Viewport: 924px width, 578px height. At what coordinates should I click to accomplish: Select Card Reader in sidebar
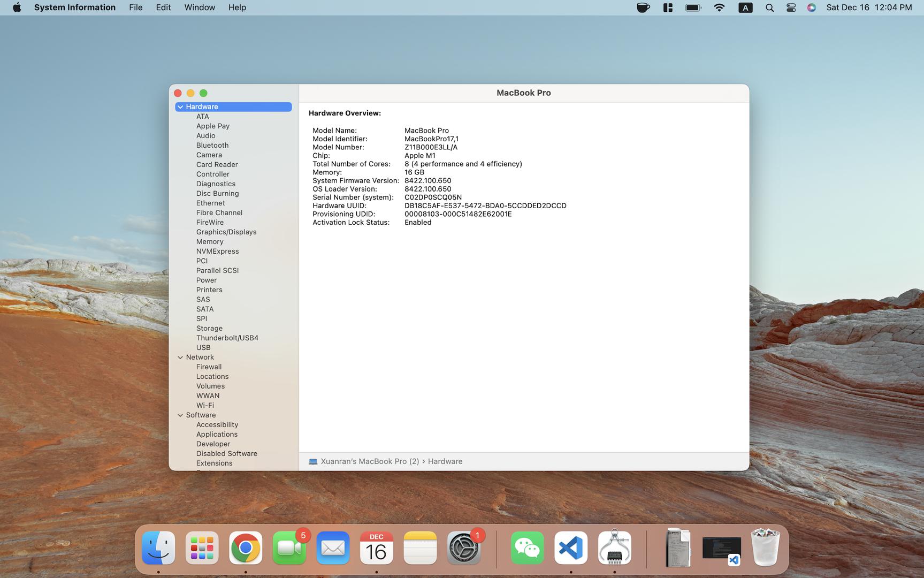(217, 165)
